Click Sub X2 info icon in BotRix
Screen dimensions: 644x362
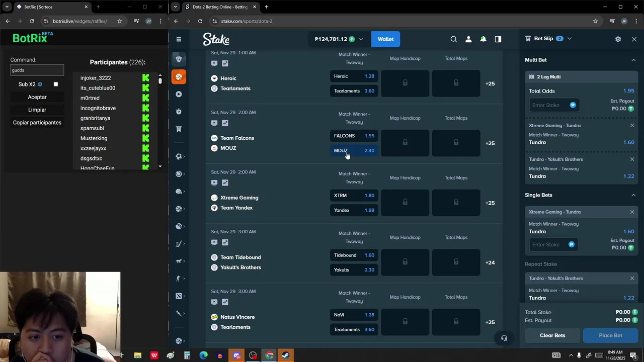click(40, 84)
